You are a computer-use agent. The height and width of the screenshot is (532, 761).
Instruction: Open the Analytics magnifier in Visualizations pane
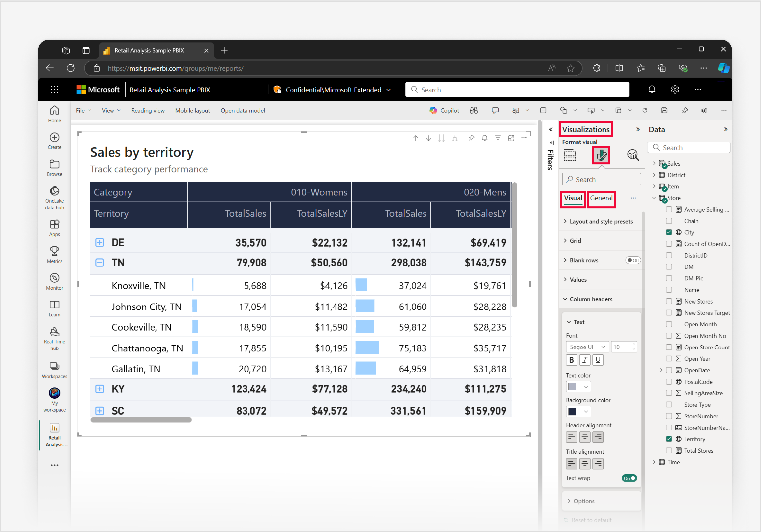pos(633,155)
